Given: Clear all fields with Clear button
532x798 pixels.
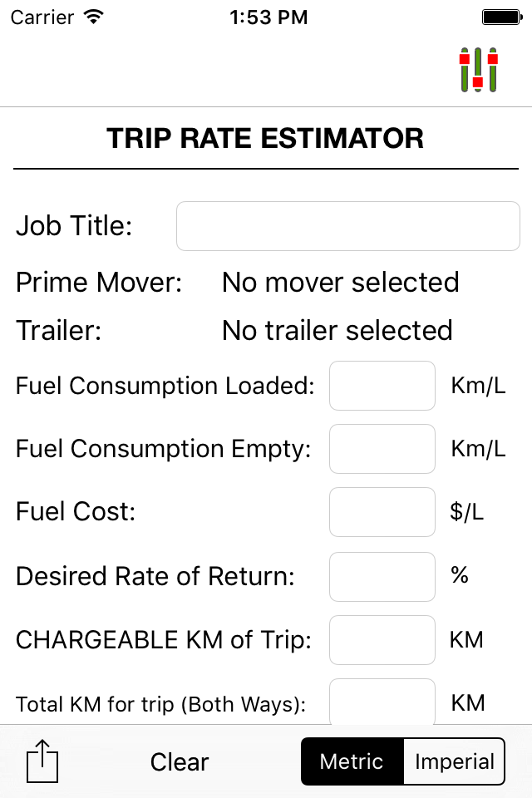Looking at the screenshot, I should (180, 762).
